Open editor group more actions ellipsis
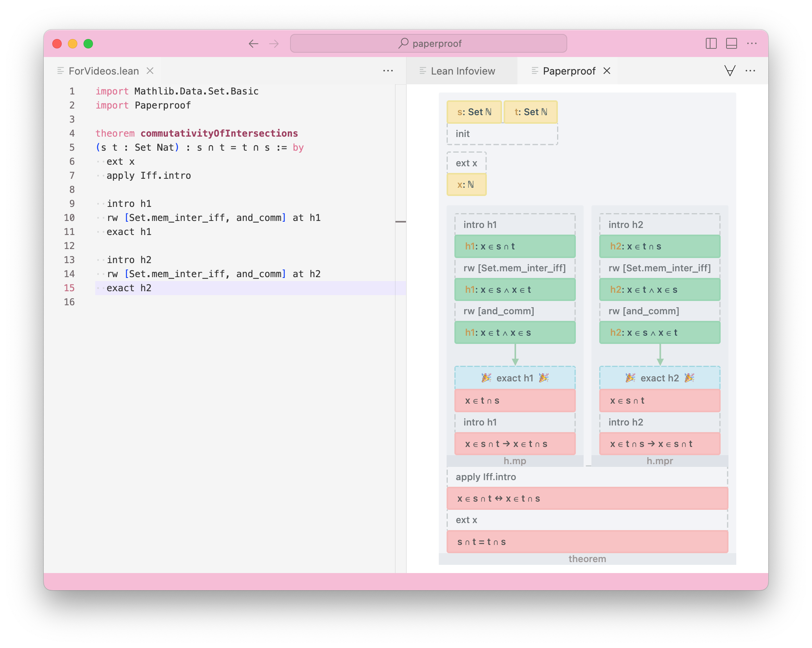Screen dimensions: 812x648 388,71
